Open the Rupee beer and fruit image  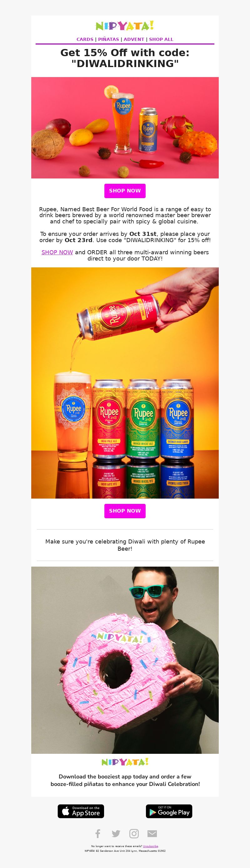[125, 128]
